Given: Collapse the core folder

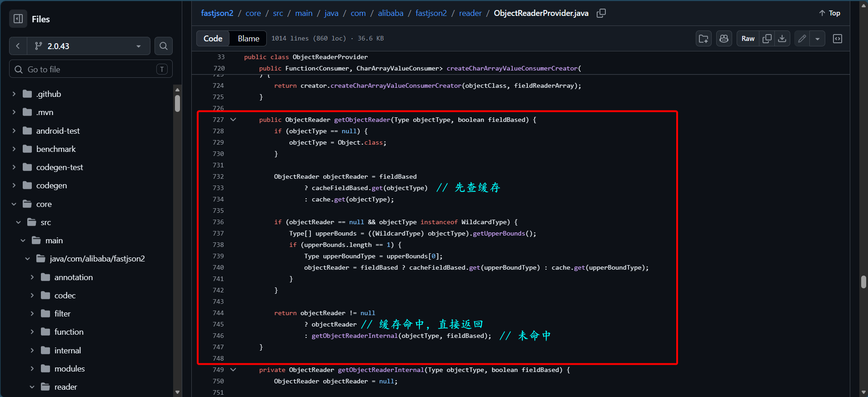Looking at the screenshot, I should (x=14, y=204).
